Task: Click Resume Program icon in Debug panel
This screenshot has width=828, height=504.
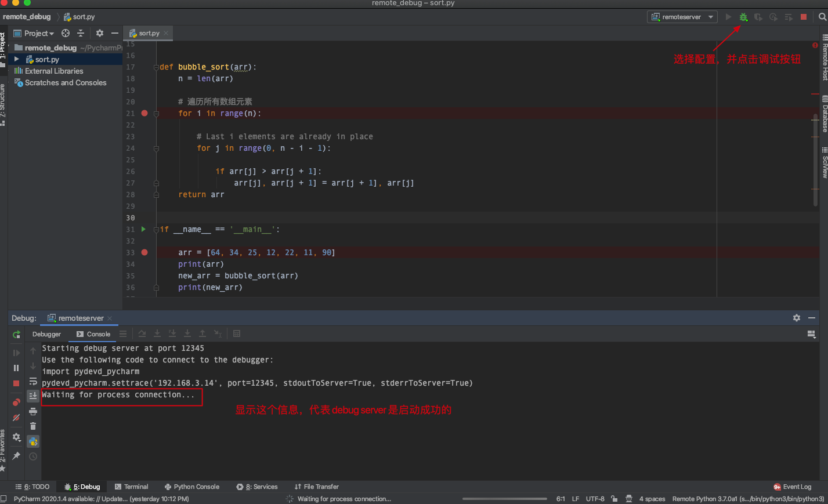Action: [16, 353]
